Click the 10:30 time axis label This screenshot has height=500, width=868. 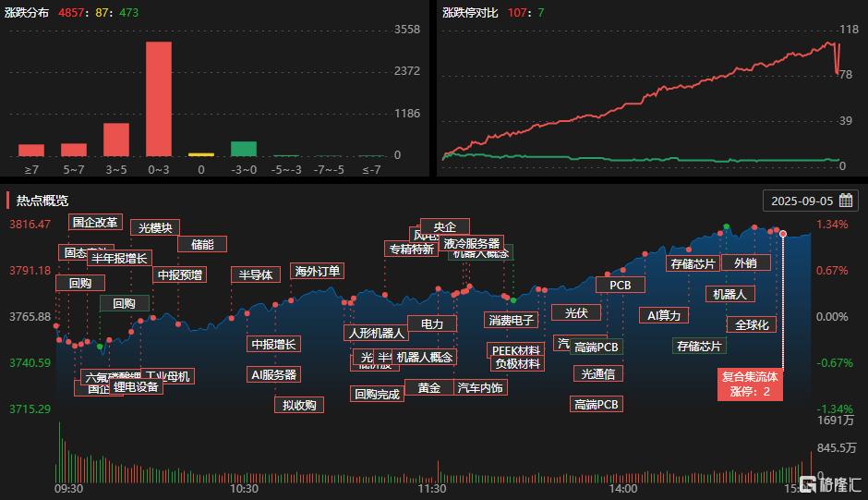pyautogui.click(x=244, y=488)
